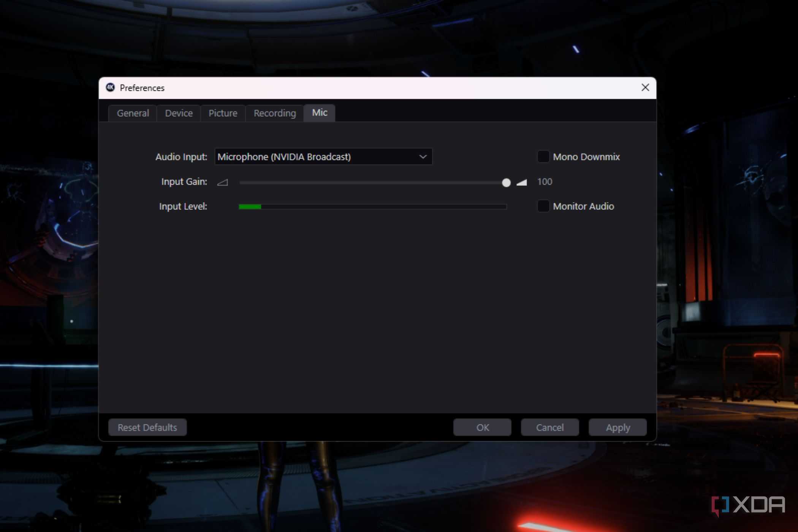This screenshot has height=532, width=798.
Task: Confirm with the OK button
Action: pos(482,427)
